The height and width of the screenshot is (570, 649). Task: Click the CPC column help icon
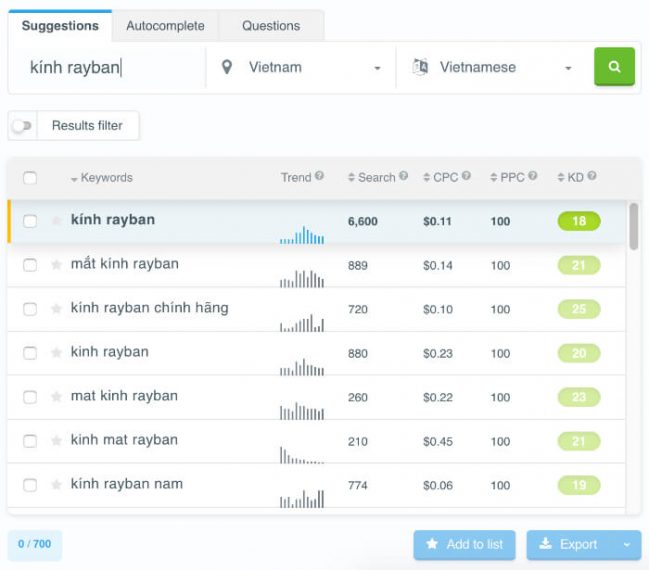[x=466, y=176]
